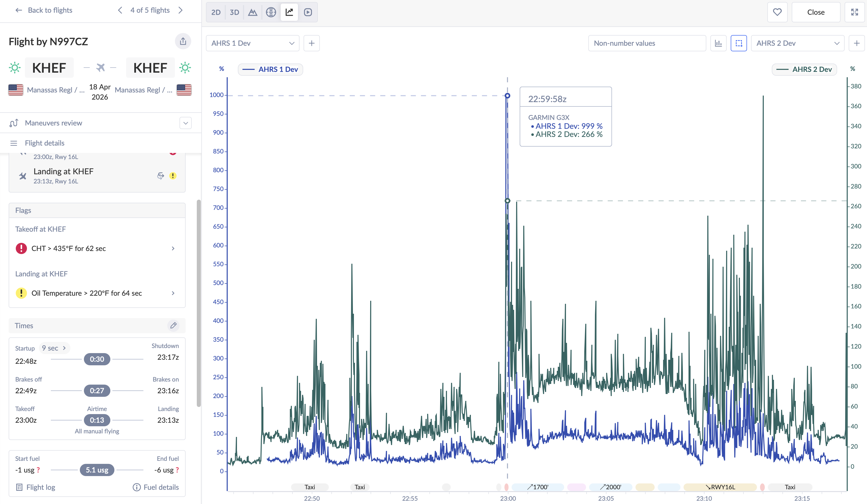
Task: Expand the Maneuvers review section
Action: pos(185,123)
